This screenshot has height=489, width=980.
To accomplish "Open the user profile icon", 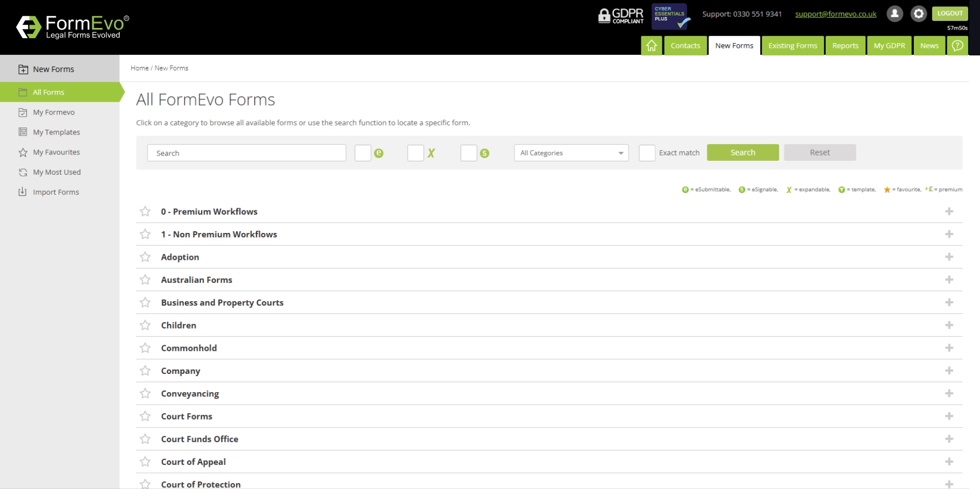I will pyautogui.click(x=895, y=14).
